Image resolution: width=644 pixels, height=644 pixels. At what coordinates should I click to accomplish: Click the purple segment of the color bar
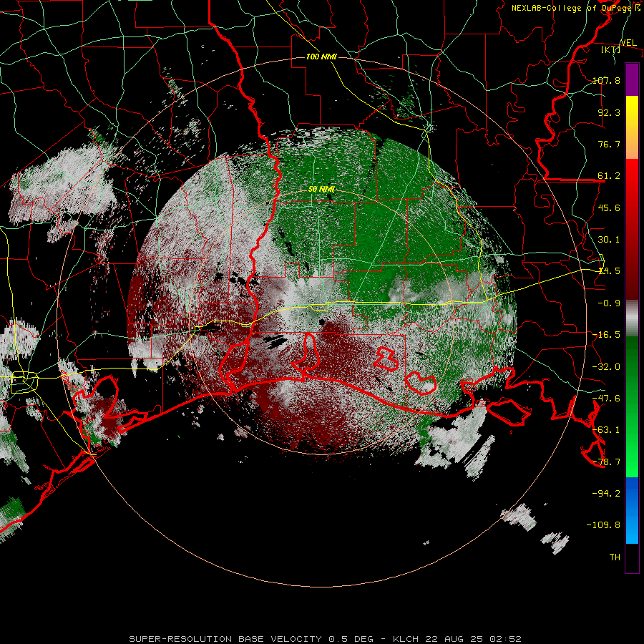(632, 79)
